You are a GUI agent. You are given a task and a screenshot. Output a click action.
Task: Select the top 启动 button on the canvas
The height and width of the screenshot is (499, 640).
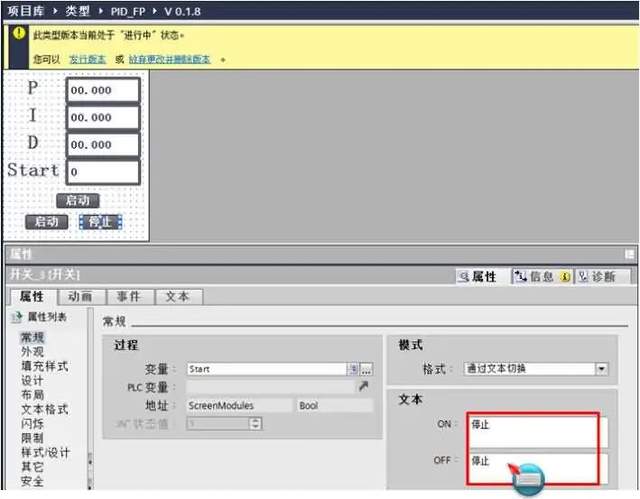(x=78, y=200)
